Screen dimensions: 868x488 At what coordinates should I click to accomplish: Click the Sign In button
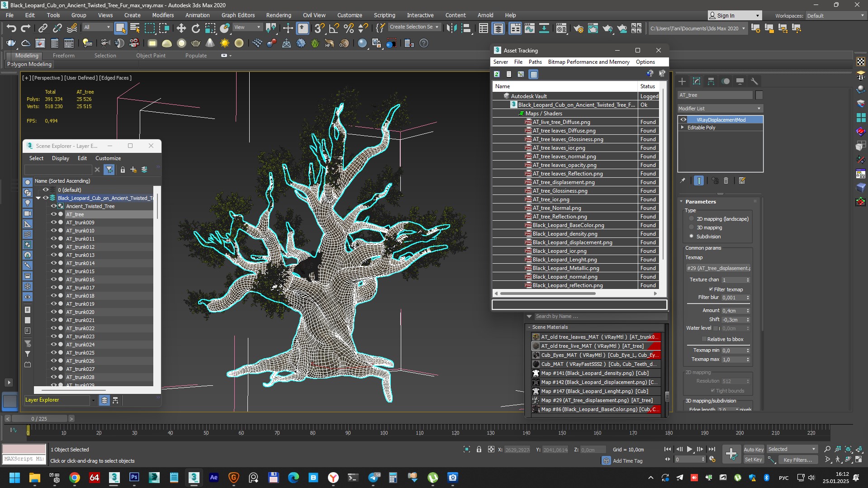click(x=735, y=15)
